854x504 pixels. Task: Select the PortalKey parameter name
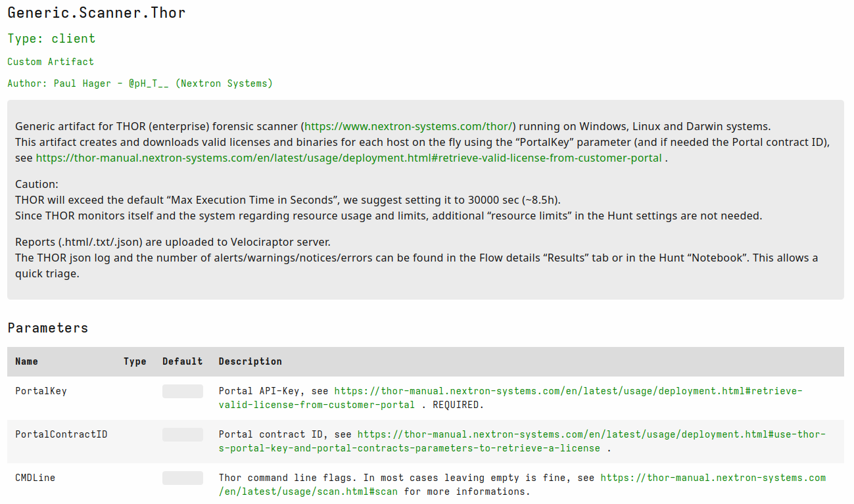click(41, 391)
